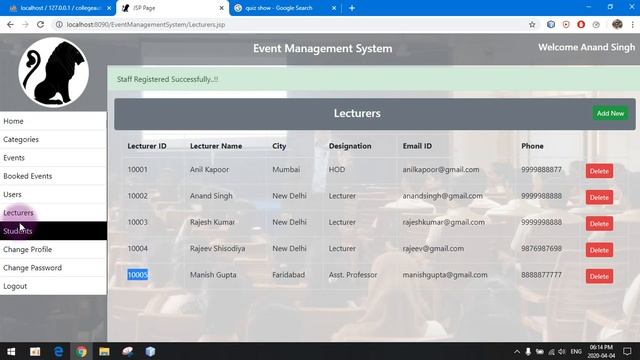Click the ENG language indicator
640x360 pixels.
pos(576,351)
